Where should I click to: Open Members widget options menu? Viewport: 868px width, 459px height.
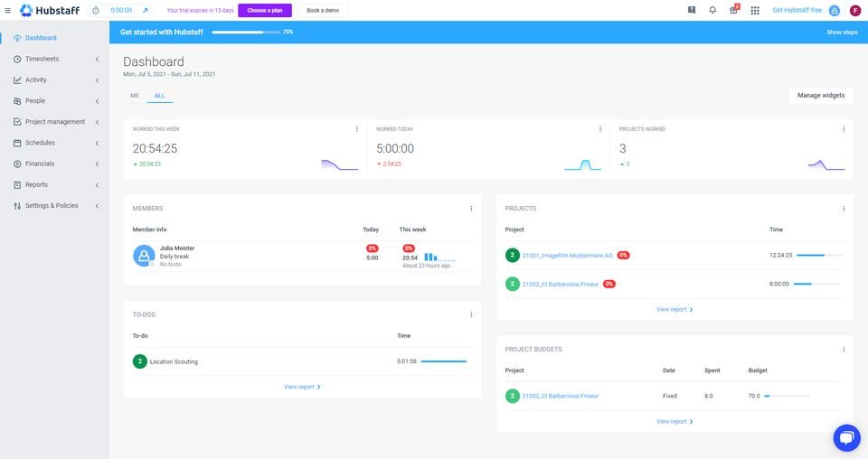471,209
